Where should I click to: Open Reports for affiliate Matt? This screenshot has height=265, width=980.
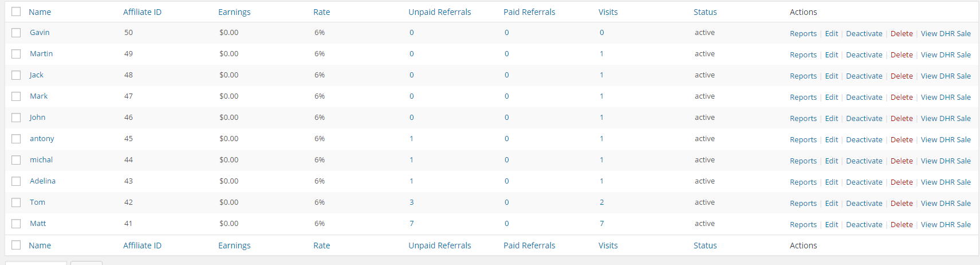click(x=803, y=225)
